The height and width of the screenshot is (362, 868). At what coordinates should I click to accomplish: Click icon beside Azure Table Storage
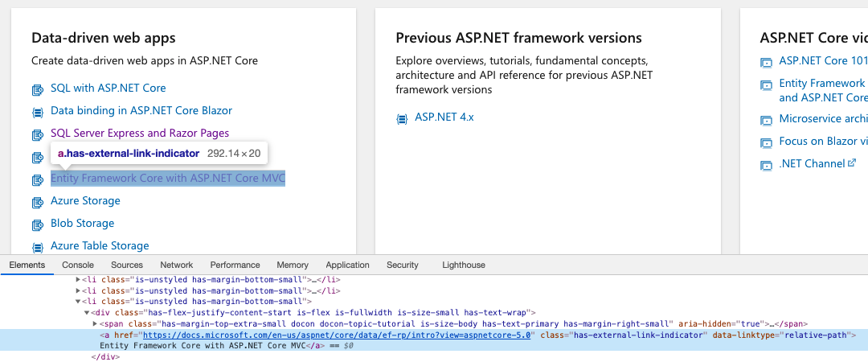pyautogui.click(x=38, y=247)
